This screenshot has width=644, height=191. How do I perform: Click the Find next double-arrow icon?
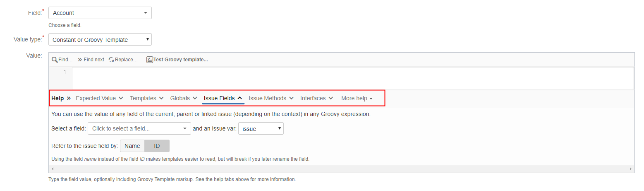80,60
